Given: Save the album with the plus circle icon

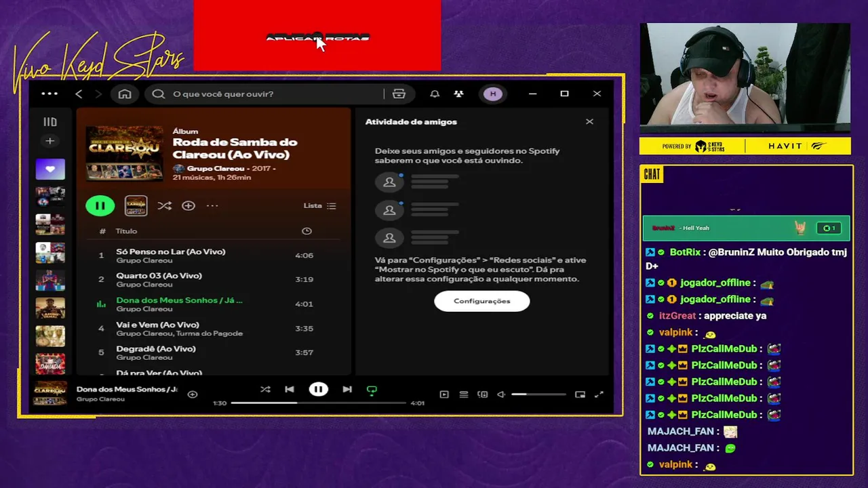Looking at the screenshot, I should (189, 206).
